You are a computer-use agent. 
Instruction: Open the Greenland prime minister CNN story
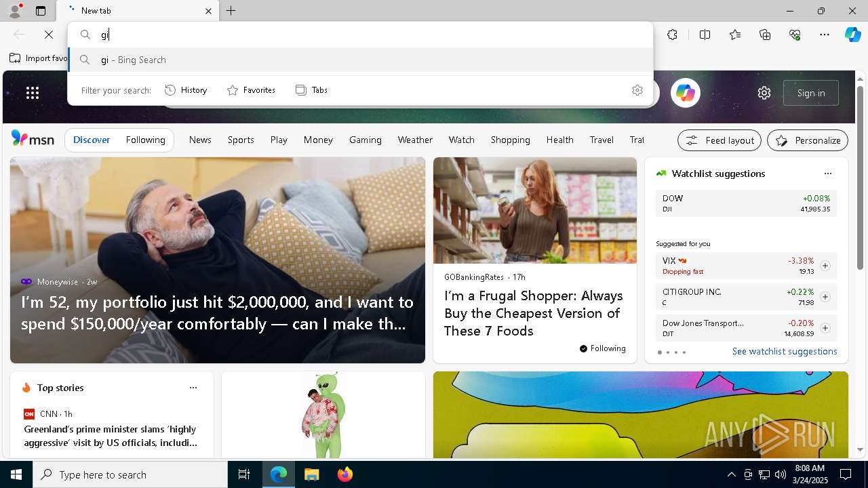pos(111,436)
